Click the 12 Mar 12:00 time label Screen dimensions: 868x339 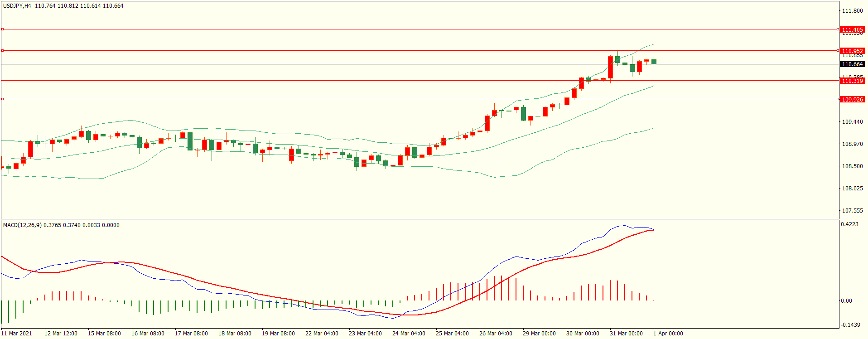tap(61, 334)
